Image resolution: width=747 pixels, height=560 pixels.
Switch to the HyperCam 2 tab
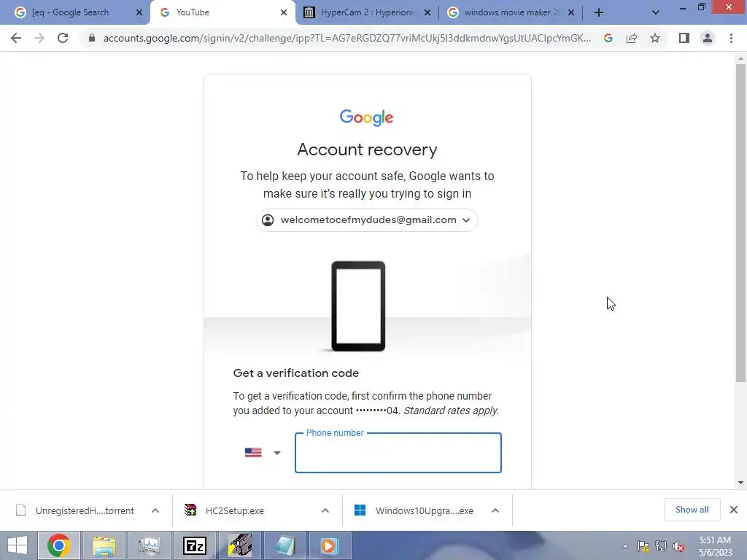click(x=368, y=12)
